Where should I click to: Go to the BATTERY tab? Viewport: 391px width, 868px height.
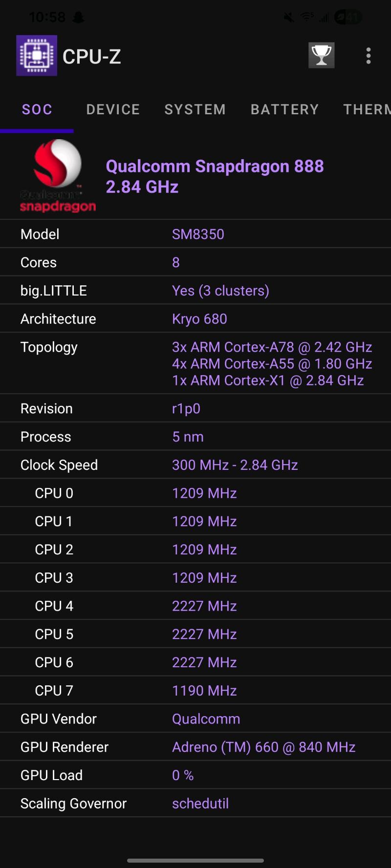[x=284, y=109]
